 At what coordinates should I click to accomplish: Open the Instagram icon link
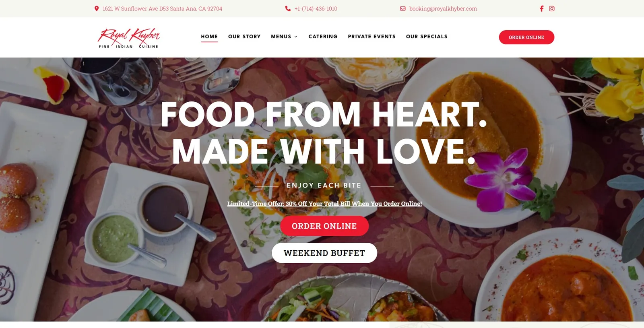coord(552,8)
